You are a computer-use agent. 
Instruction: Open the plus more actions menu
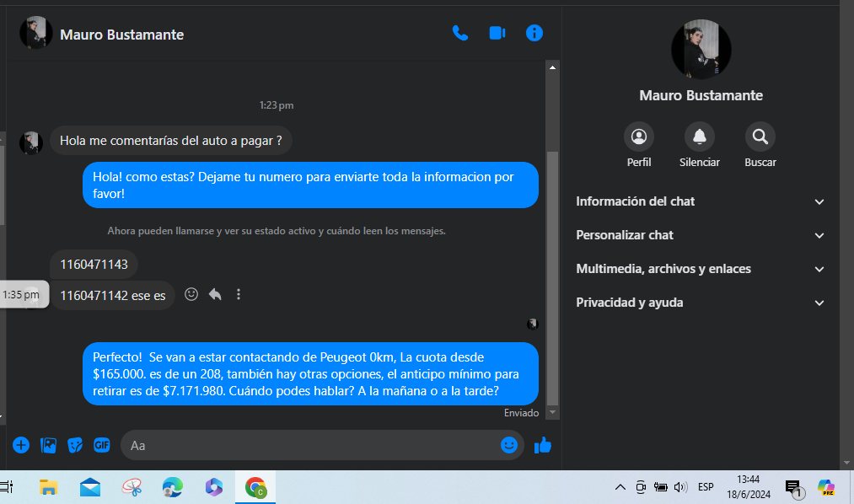point(21,445)
